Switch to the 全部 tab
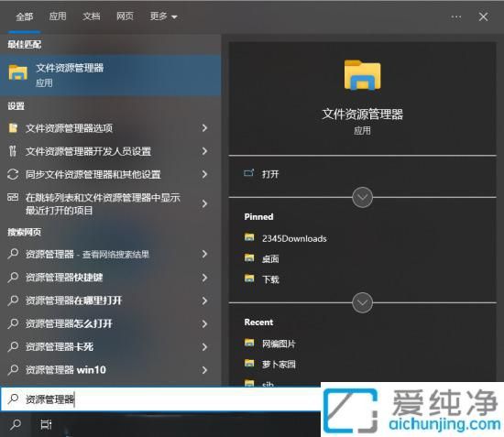 pos(25,16)
